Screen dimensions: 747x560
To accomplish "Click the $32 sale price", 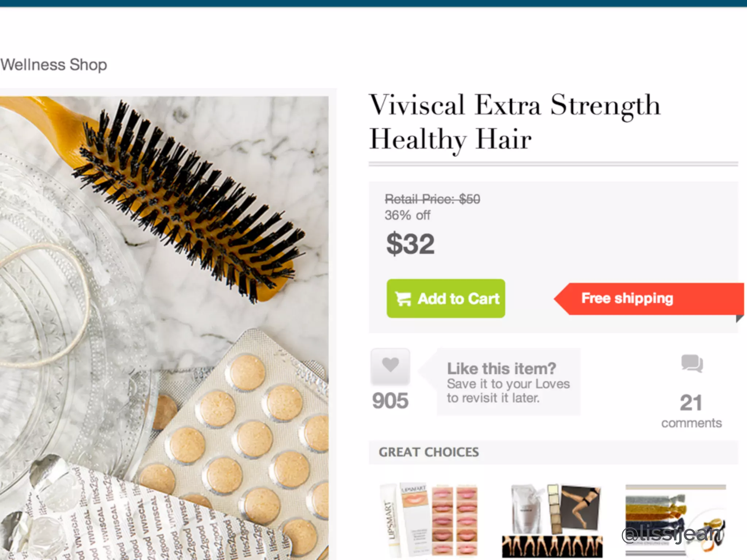I will tap(410, 244).
